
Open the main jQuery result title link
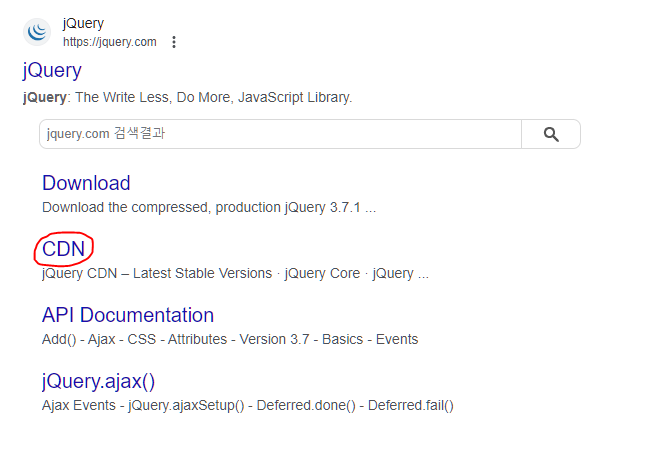[x=52, y=70]
